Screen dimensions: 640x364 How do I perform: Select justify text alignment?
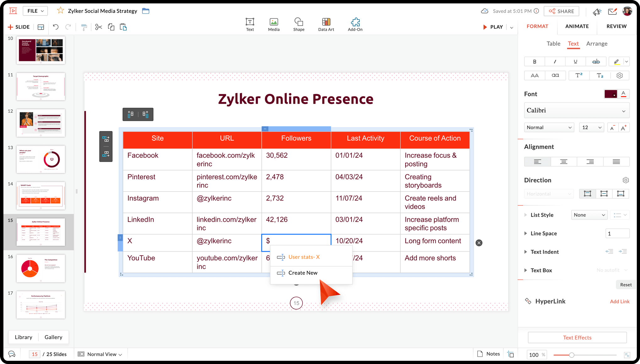tap(616, 161)
